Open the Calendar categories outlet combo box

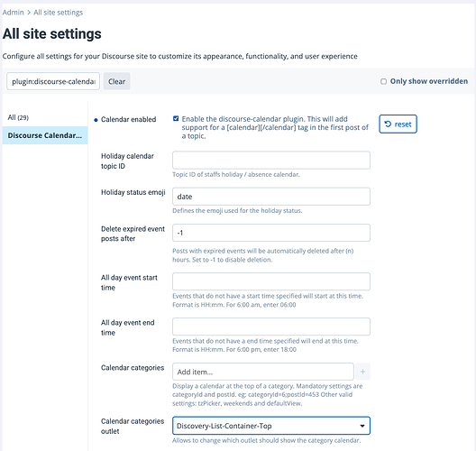[x=271, y=426]
